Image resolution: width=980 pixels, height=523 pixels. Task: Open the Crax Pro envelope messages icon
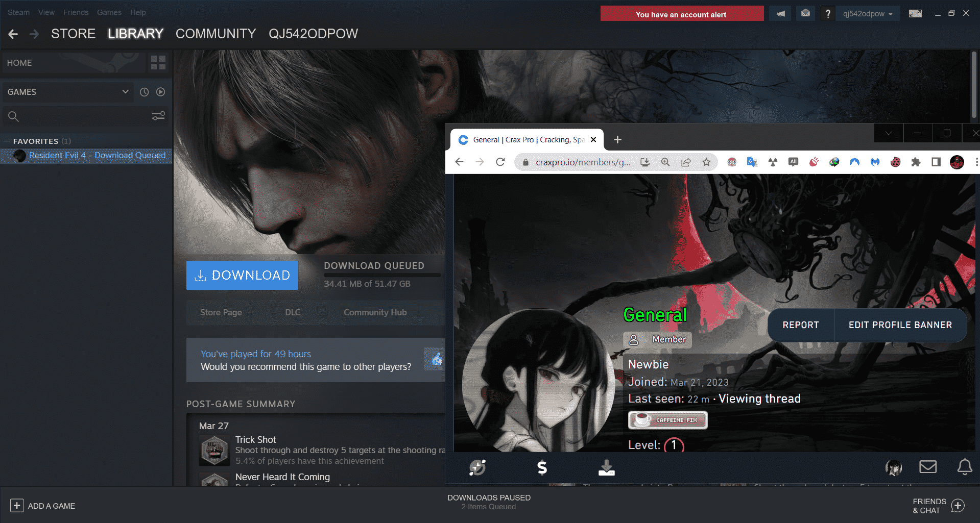(928, 467)
